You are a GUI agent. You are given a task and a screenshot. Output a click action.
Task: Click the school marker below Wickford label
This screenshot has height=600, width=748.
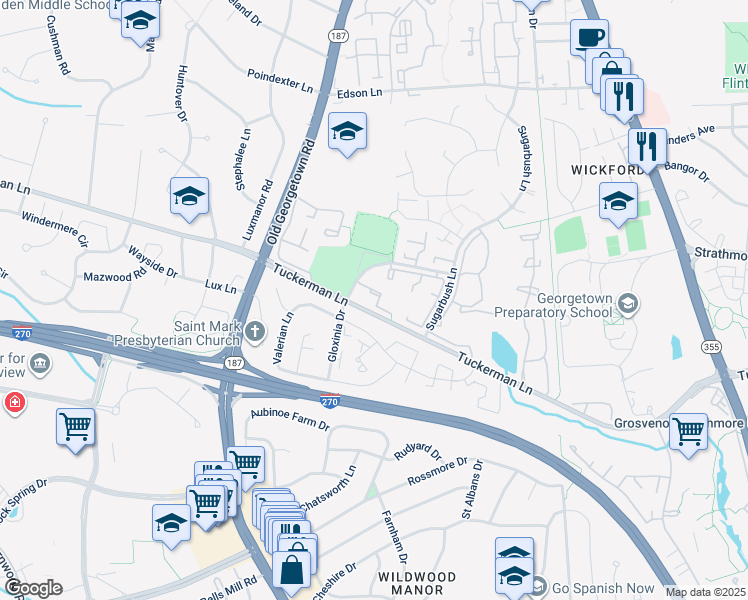[x=618, y=204]
